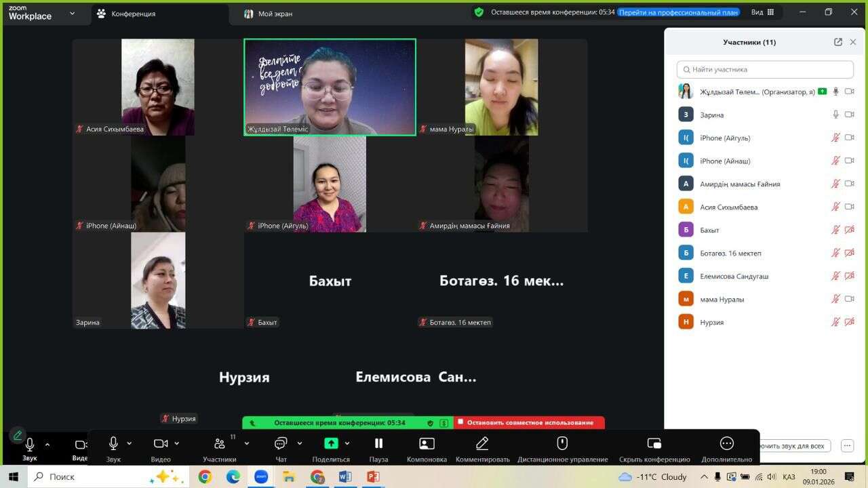Toggle camera with Видео button in toolbar
The width and height of the screenshot is (868, 488).
161,444
